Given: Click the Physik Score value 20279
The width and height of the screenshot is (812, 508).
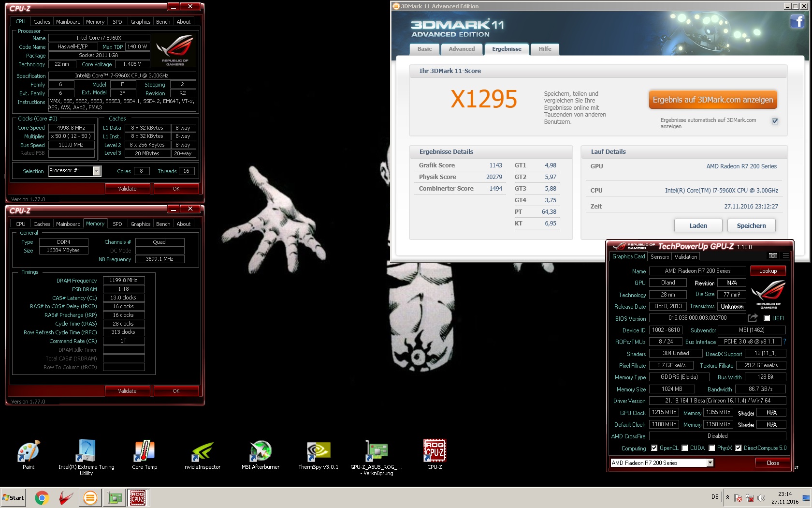Looking at the screenshot, I should click(494, 177).
